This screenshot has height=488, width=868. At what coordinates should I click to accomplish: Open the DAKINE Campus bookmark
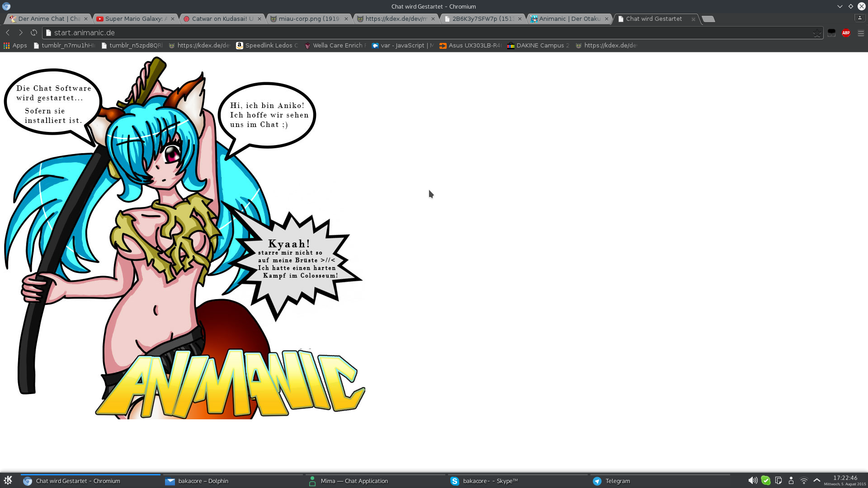pyautogui.click(x=538, y=45)
